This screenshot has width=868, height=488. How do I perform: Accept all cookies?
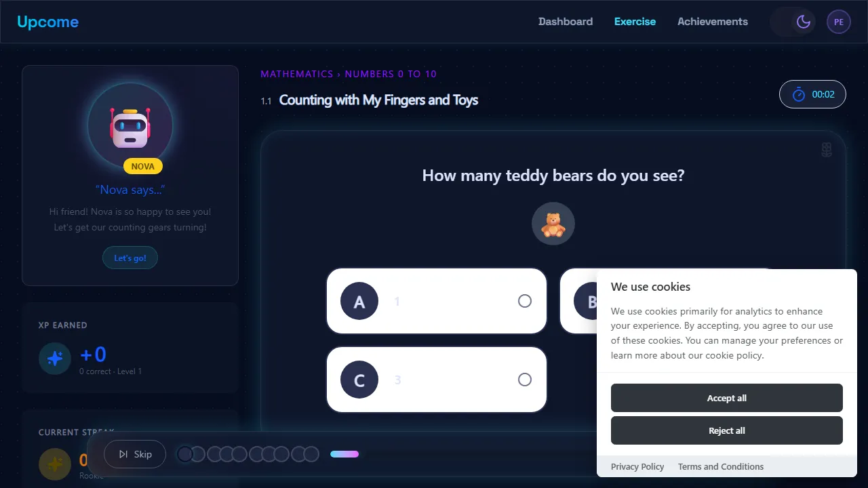(727, 398)
